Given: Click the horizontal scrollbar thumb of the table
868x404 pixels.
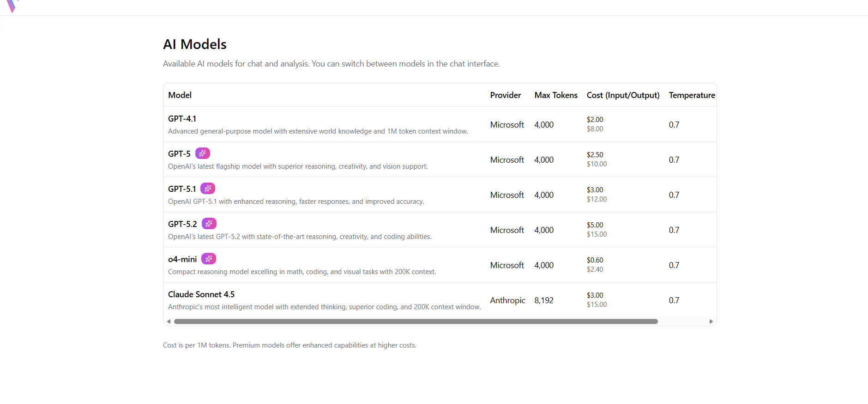Looking at the screenshot, I should [416, 321].
